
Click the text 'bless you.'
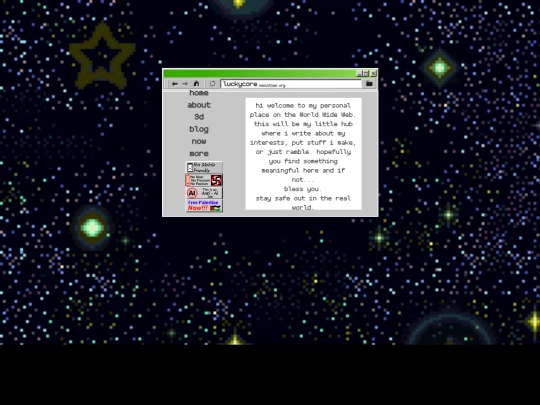click(303, 189)
